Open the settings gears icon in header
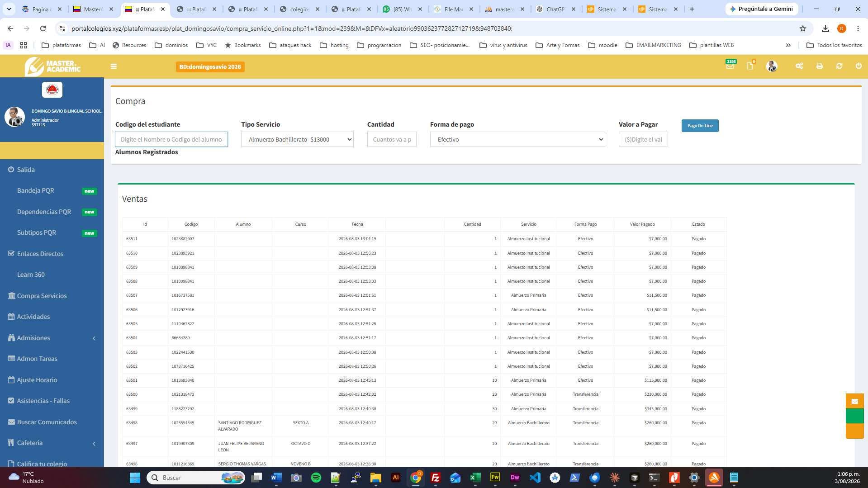 tap(799, 66)
